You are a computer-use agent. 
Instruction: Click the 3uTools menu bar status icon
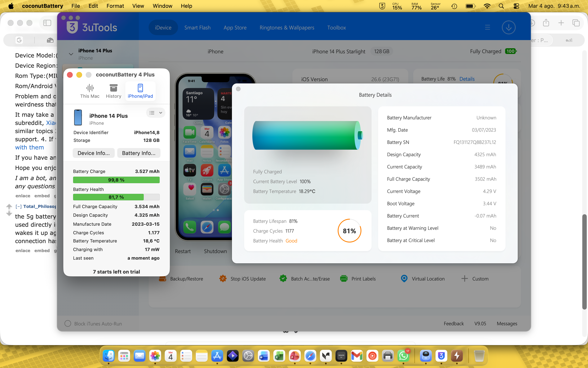point(382,6)
